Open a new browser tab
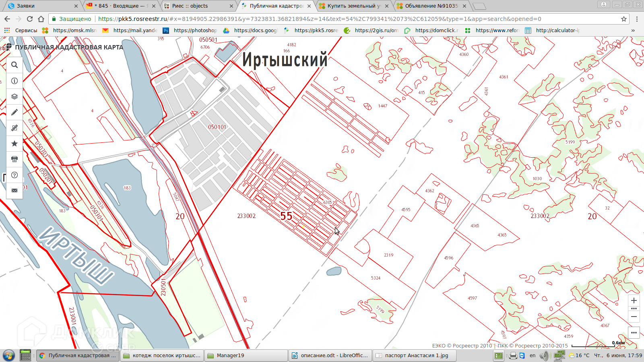The height and width of the screenshot is (362, 644). tap(479, 6)
